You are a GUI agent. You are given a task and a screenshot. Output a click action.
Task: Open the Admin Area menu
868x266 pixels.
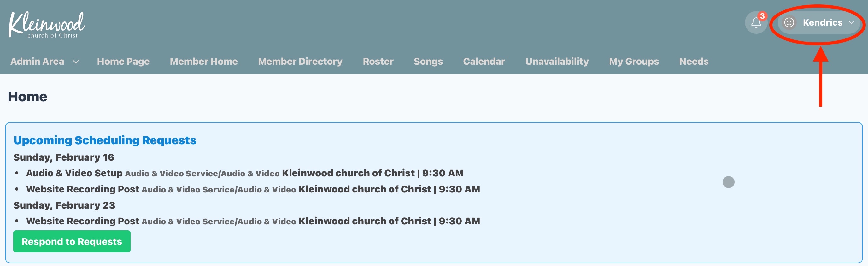tap(38, 61)
